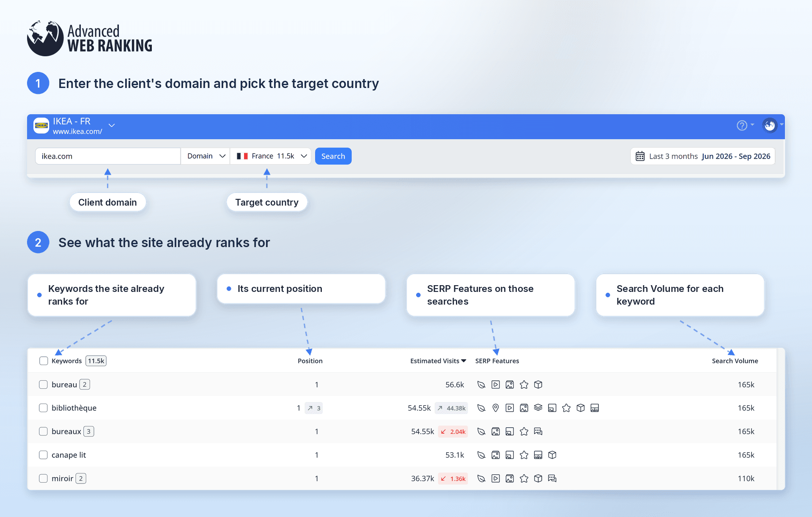Image resolution: width=812 pixels, height=517 pixels.
Task: Click the video icon in bureau row
Action: click(x=496, y=385)
